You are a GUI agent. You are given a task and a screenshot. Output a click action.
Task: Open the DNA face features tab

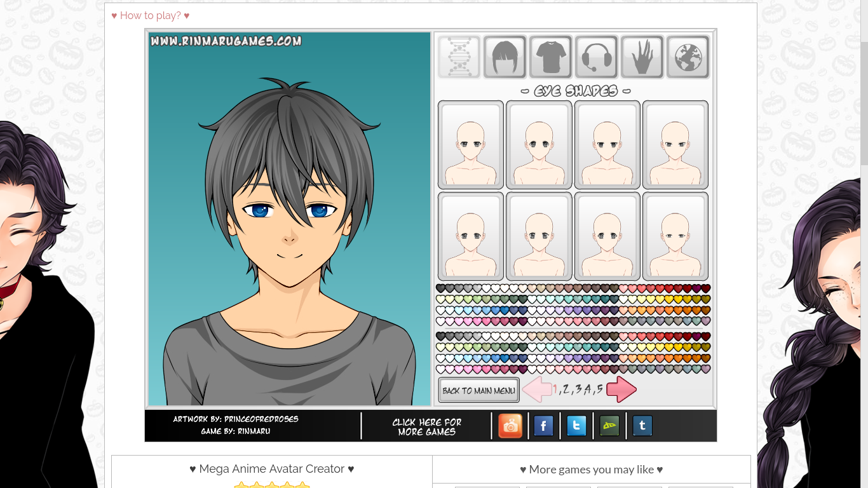[459, 57]
